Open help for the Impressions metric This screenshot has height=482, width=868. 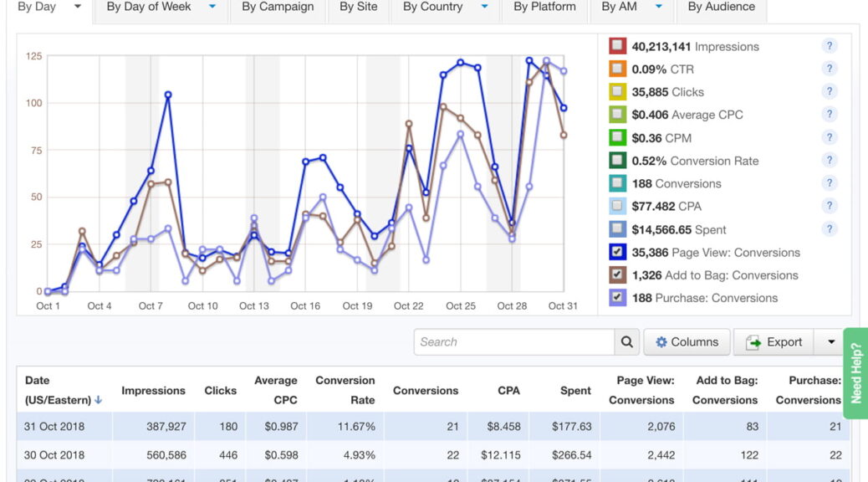click(829, 46)
